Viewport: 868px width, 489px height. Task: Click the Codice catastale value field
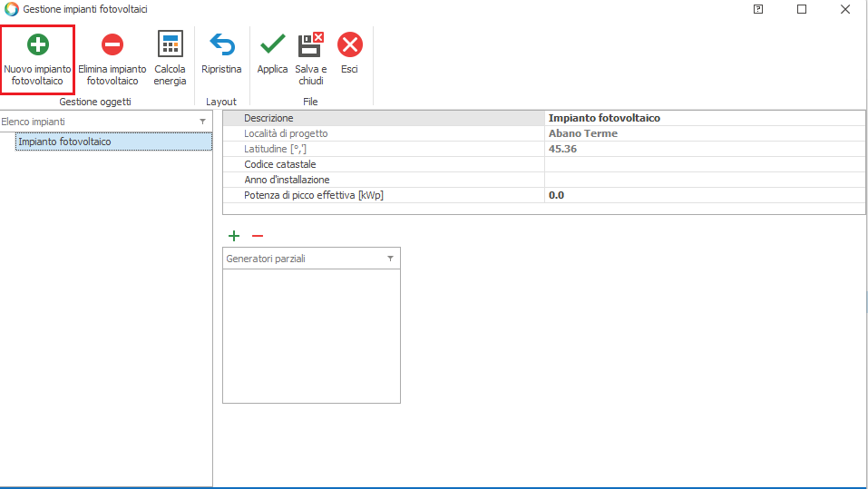pos(704,164)
